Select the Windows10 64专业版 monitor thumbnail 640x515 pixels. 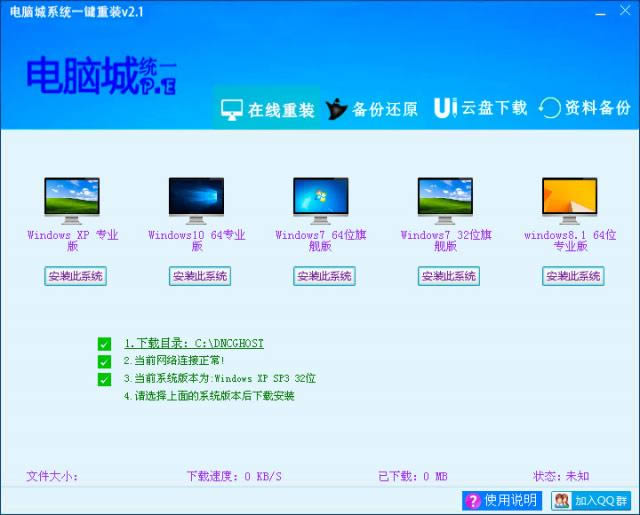click(196, 200)
